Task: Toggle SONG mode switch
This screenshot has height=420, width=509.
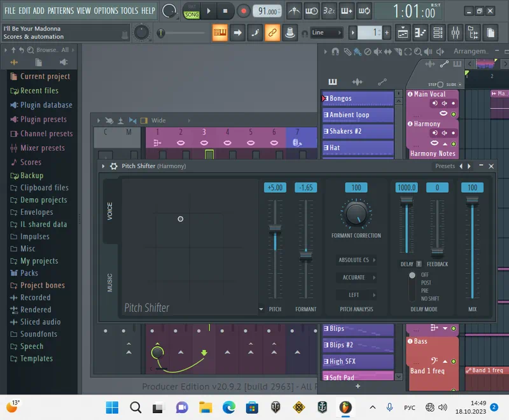Action: (x=192, y=15)
